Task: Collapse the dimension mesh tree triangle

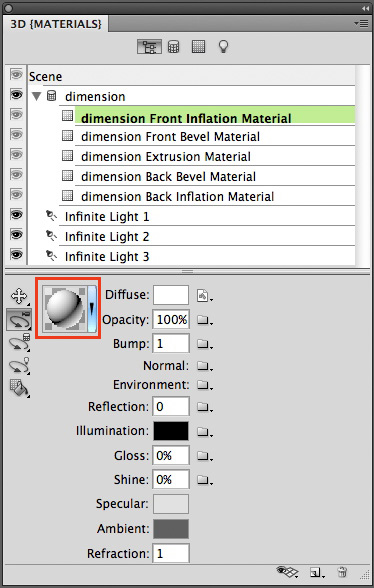Action: [x=36, y=96]
